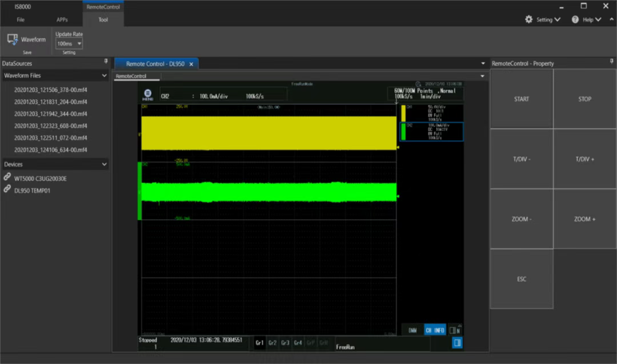Pin the RemoteControl Property panel

(x=611, y=61)
